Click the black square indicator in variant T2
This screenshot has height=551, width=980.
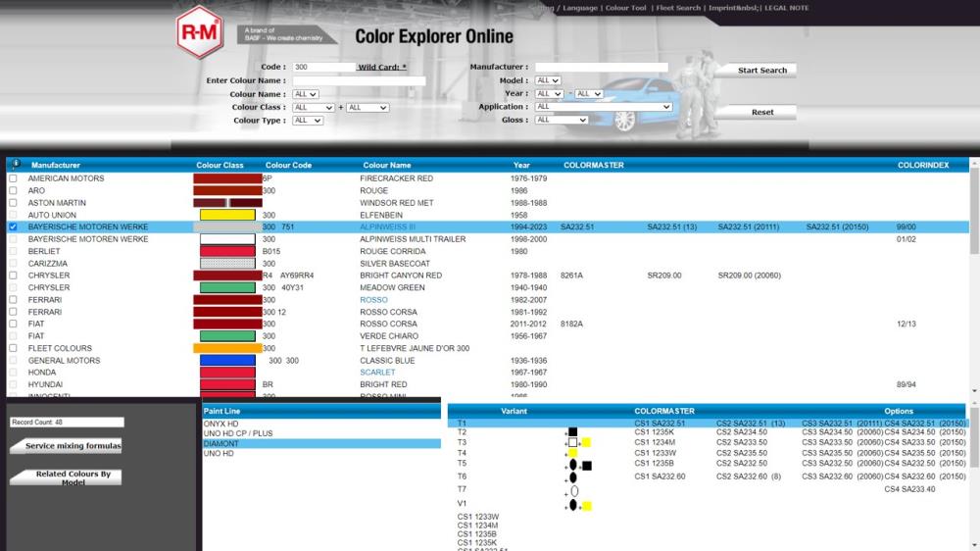pos(572,432)
